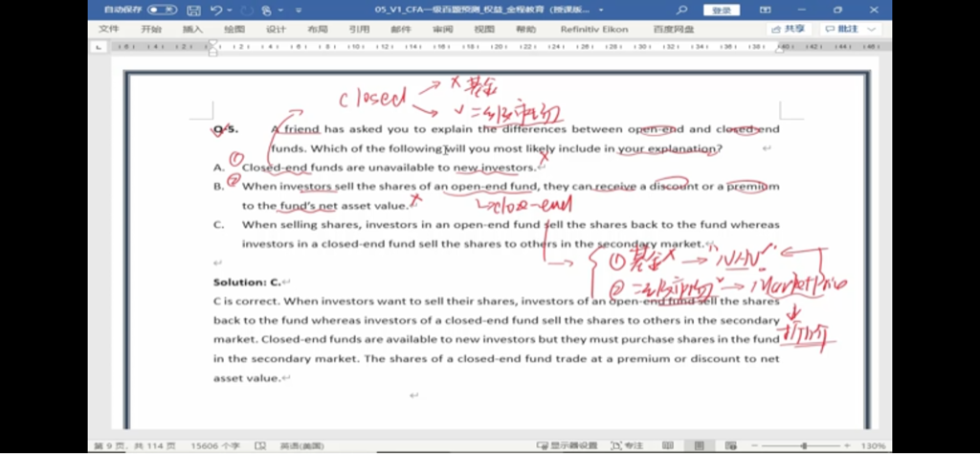The width and height of the screenshot is (980, 454).
Task: Open 显示器设置 display settings
Action: (567, 446)
